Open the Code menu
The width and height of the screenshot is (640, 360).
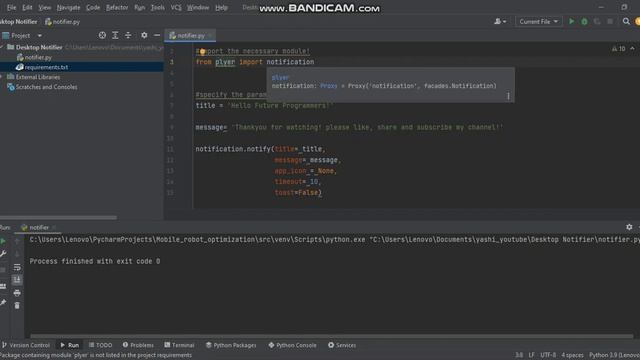click(x=93, y=7)
